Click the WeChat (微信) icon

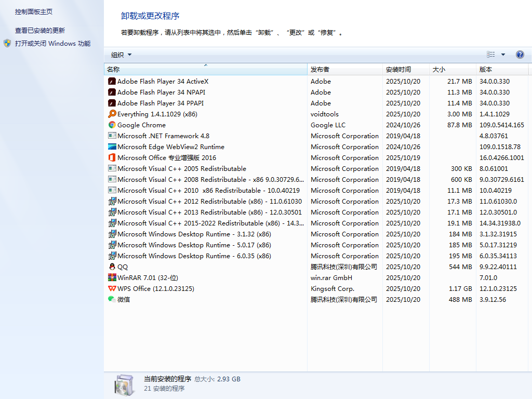[x=112, y=299]
